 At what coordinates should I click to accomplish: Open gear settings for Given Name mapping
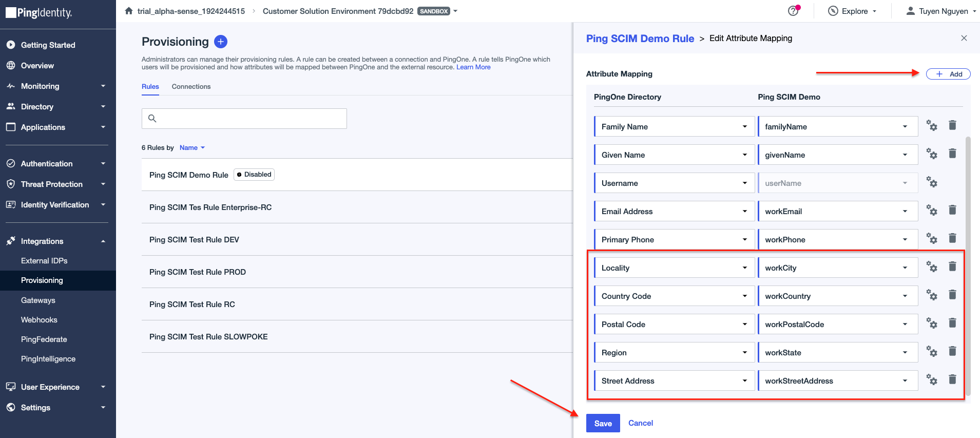click(932, 154)
